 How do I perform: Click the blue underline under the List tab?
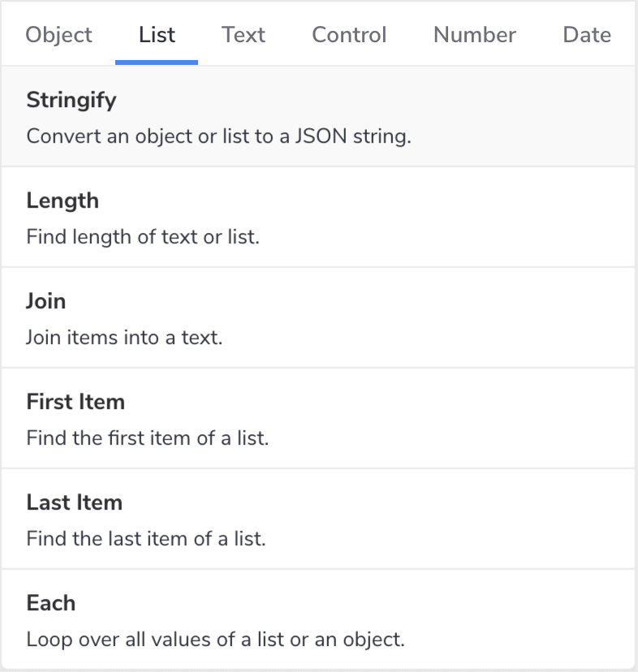pyautogui.click(x=157, y=62)
